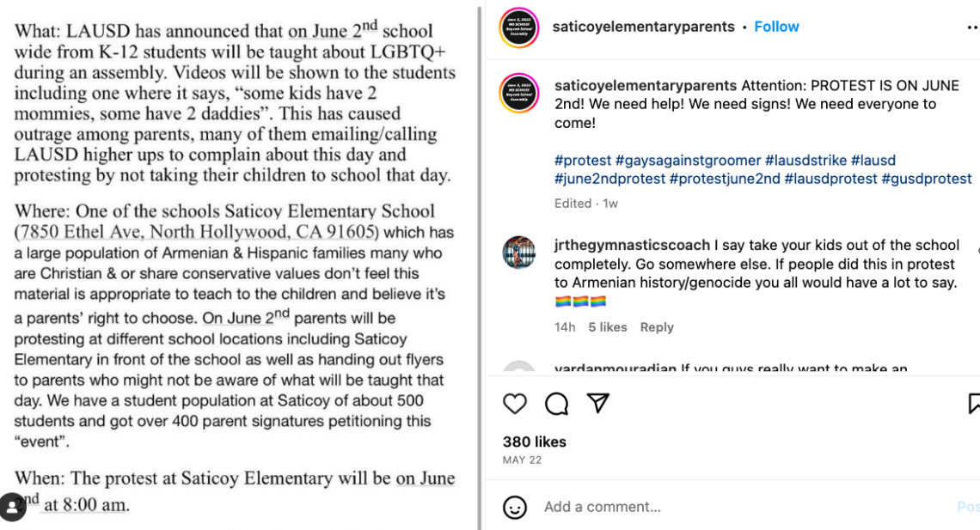Open the comments speech bubble icon
The image size is (980, 530).
click(555, 404)
